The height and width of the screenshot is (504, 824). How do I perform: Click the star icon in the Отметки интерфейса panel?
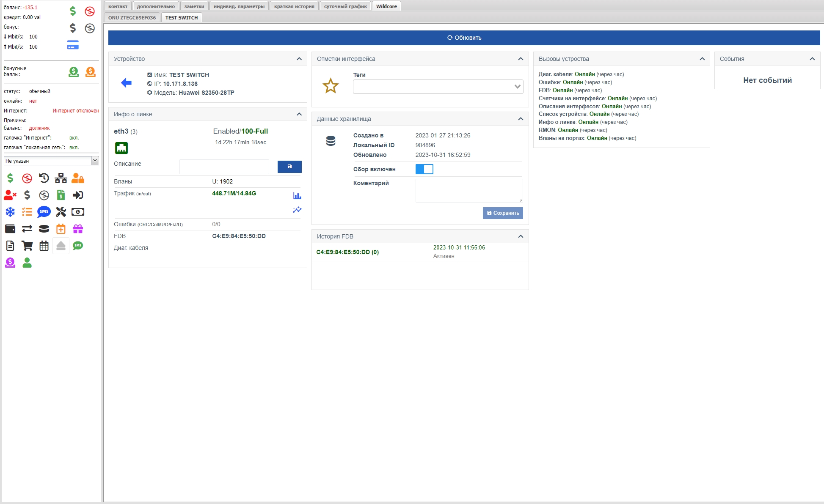click(331, 86)
